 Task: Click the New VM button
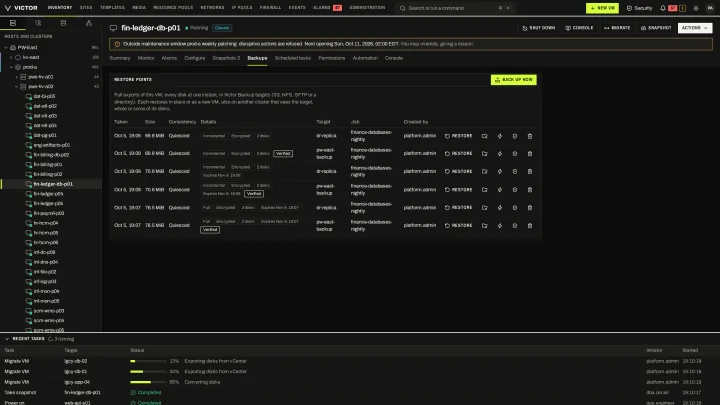point(602,8)
